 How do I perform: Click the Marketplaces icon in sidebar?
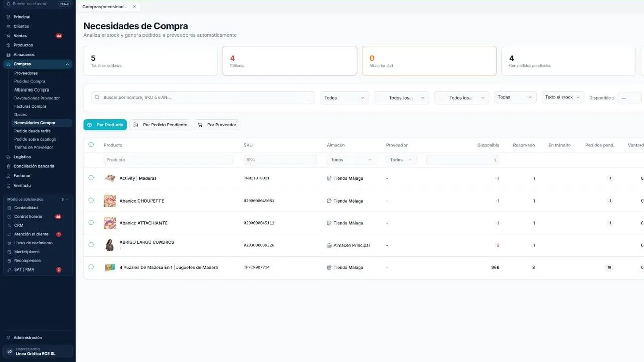point(9,252)
